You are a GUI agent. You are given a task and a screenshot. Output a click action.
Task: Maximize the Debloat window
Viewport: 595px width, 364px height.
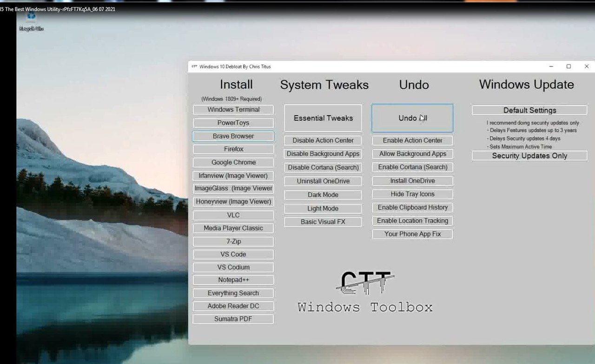pos(569,66)
